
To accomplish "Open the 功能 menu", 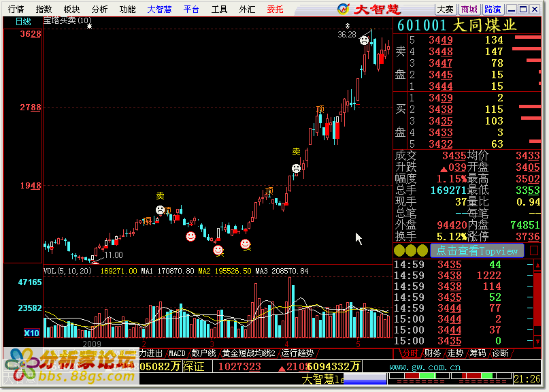I will (x=127, y=9).
